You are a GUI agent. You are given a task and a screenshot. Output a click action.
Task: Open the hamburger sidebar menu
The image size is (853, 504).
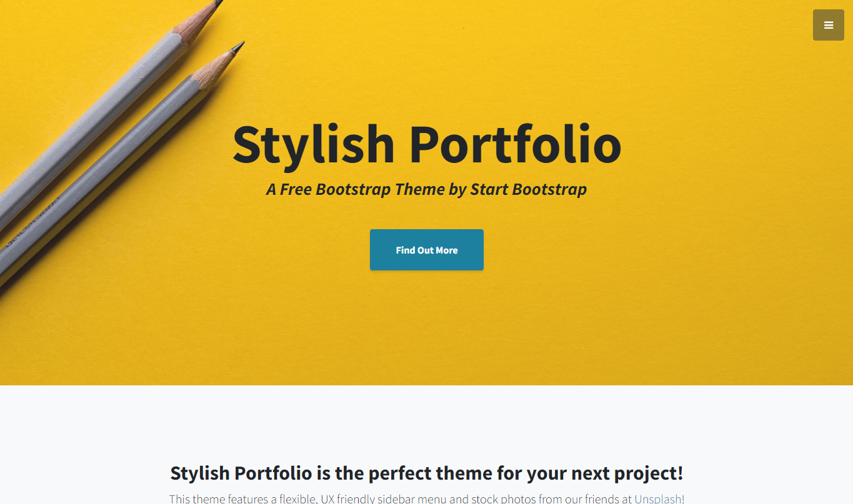(828, 25)
